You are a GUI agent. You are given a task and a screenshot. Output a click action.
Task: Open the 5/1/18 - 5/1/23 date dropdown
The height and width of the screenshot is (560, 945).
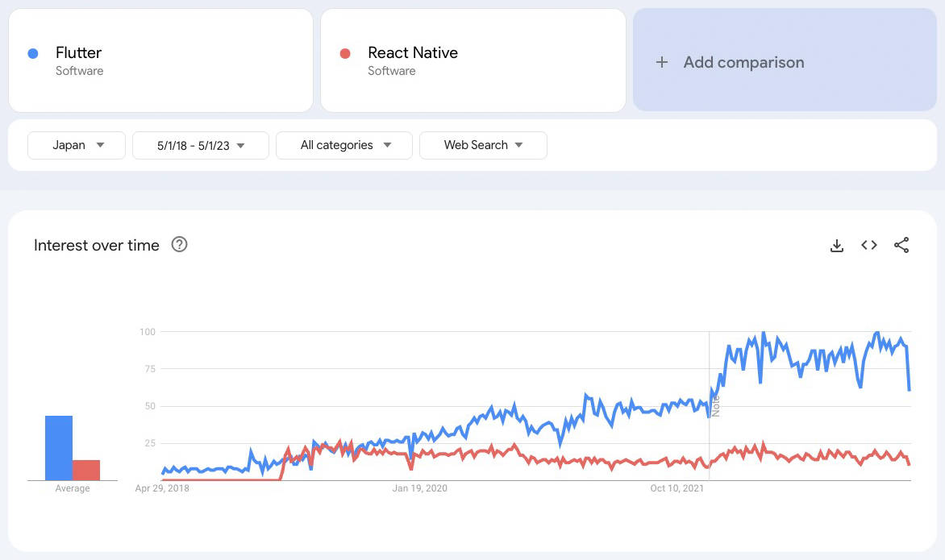tap(201, 145)
